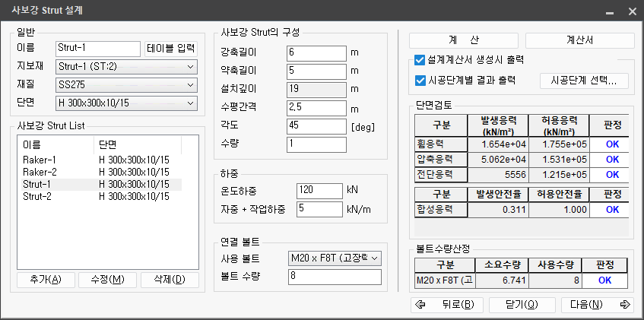Uncheck 설계계산서 생성시 출력 checkbox
This screenshot has width=644, height=320.
click(x=420, y=59)
